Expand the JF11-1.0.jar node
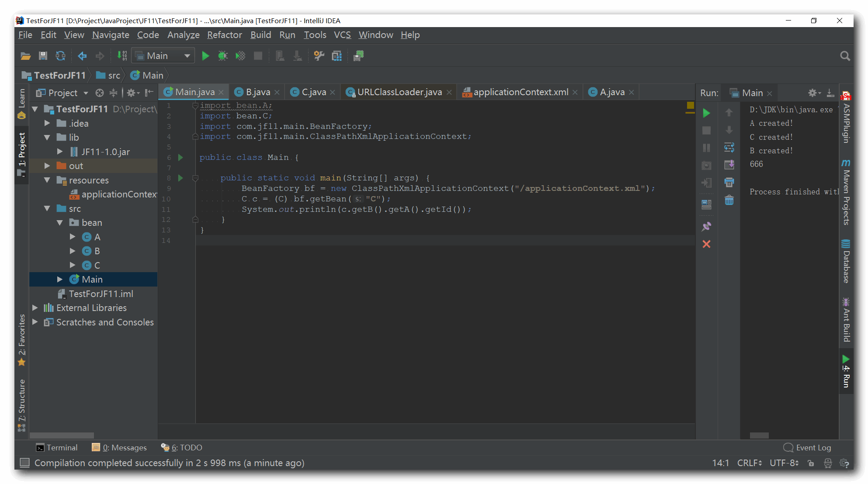 tap(60, 152)
